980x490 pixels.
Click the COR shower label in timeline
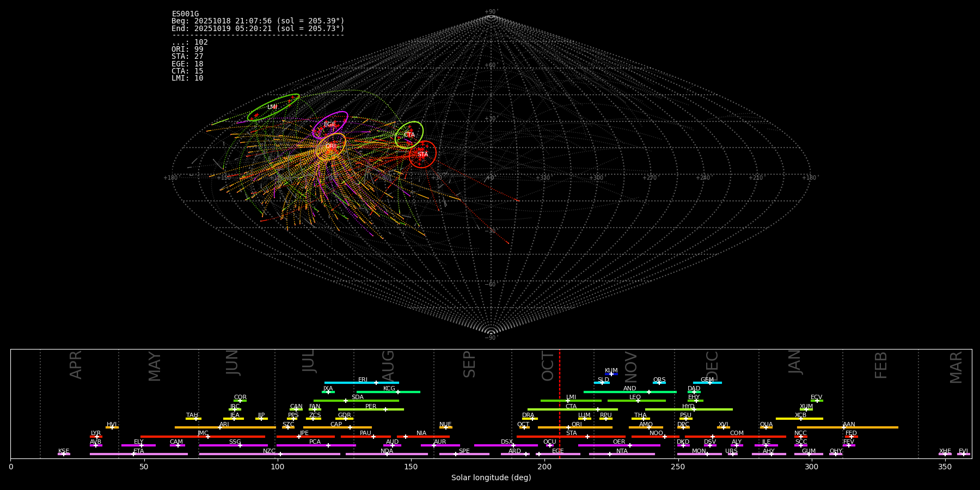(x=240, y=397)
